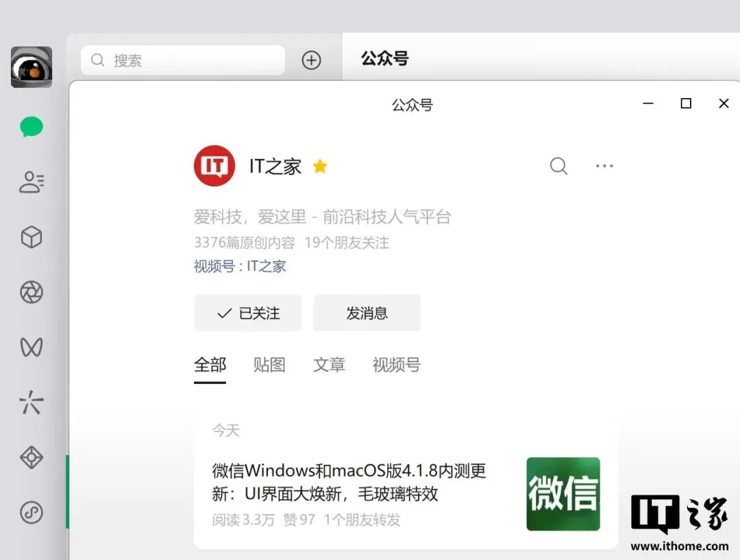Click the 发消息 message button
Screen dimensions: 740x560
(367, 313)
